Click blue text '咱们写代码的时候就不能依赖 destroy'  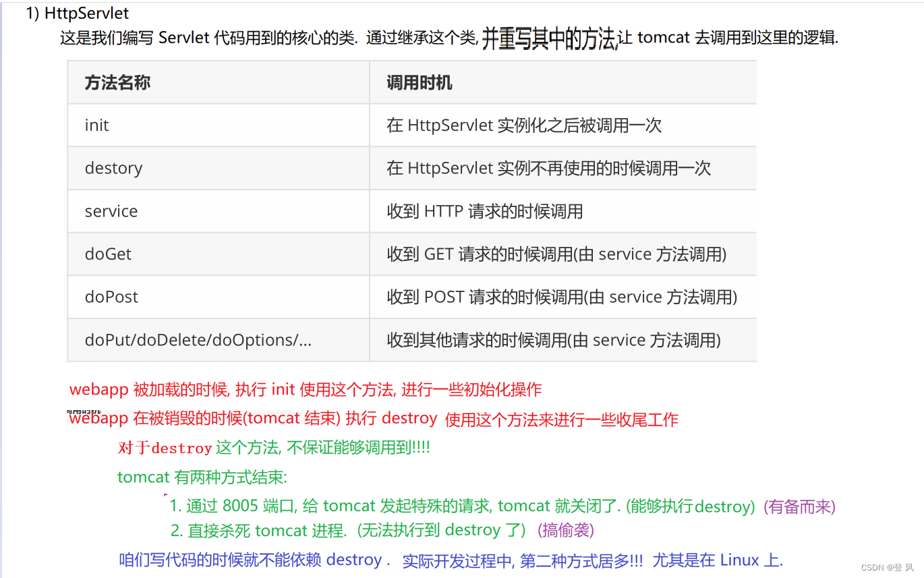(255, 560)
